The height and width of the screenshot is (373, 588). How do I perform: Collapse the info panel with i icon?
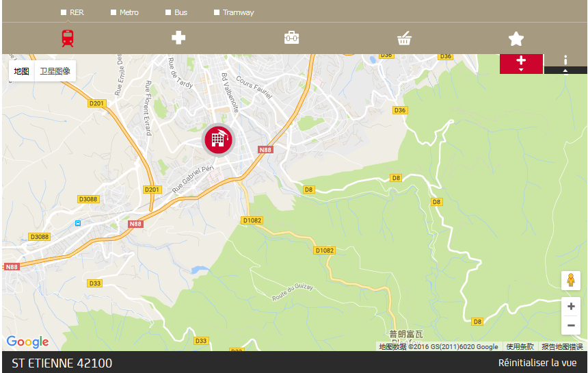tap(565, 64)
